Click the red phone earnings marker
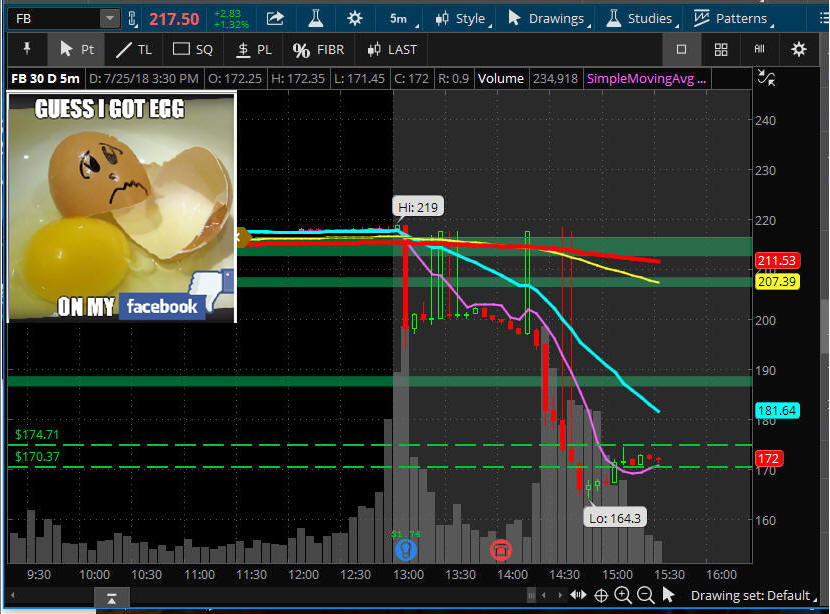 (501, 550)
